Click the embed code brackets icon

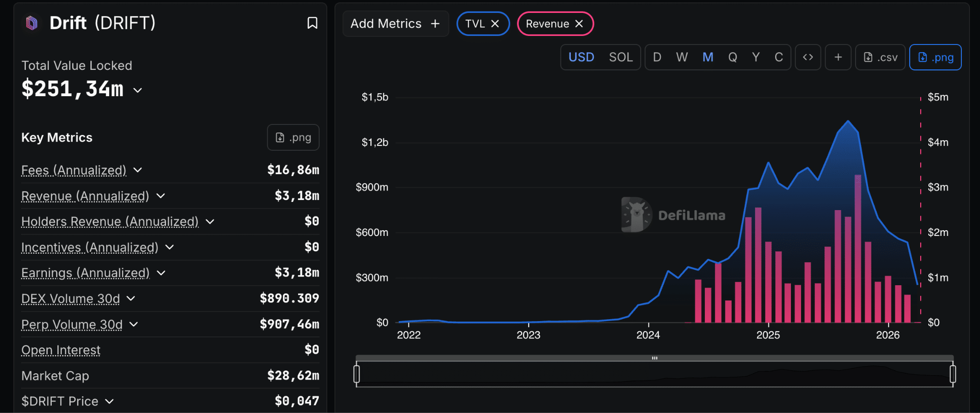point(808,57)
